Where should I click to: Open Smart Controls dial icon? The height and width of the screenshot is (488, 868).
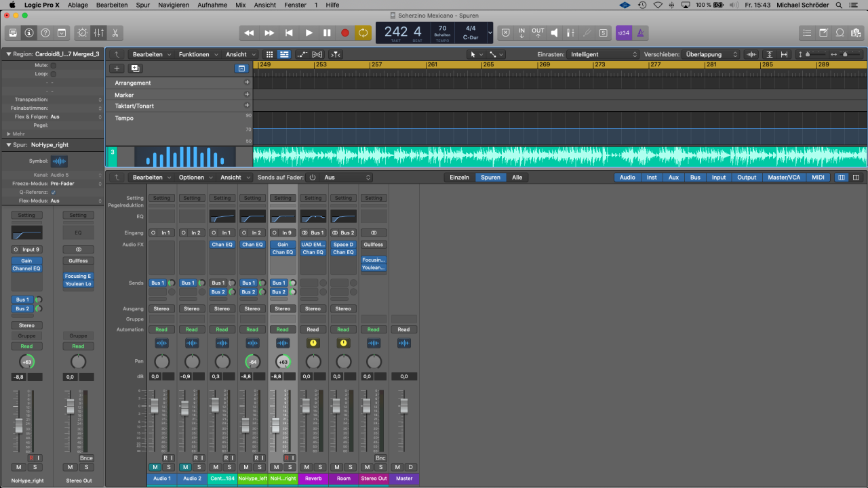tap(83, 33)
